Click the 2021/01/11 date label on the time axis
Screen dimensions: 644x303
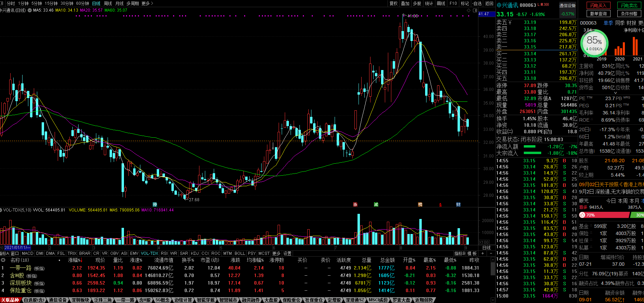17,248
